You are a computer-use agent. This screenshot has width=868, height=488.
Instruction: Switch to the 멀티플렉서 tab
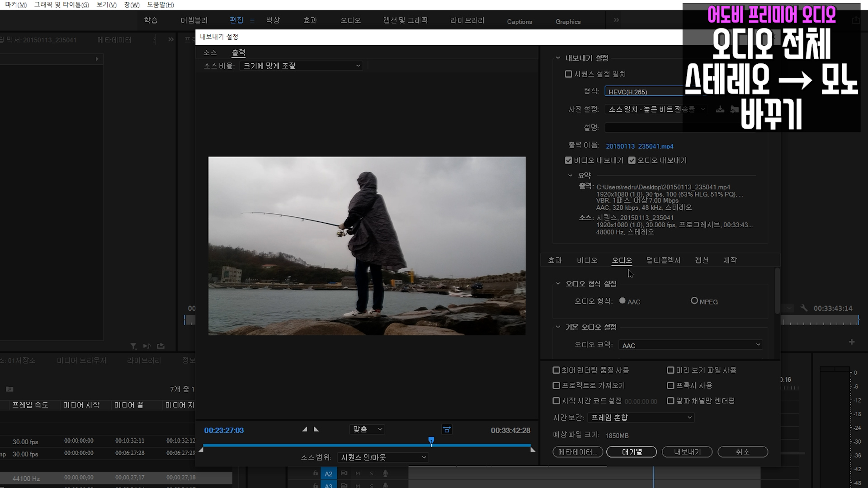(x=663, y=260)
